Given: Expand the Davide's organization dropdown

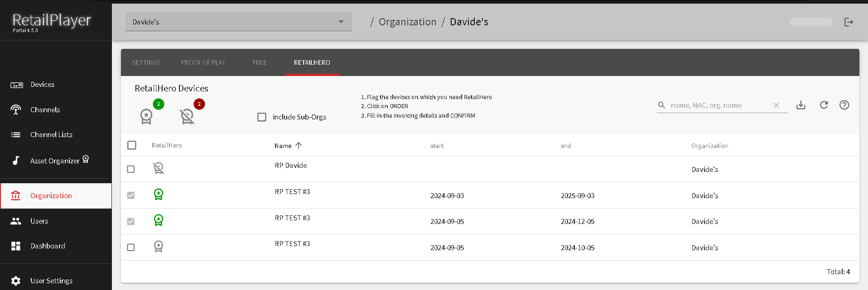Looking at the screenshot, I should [341, 22].
